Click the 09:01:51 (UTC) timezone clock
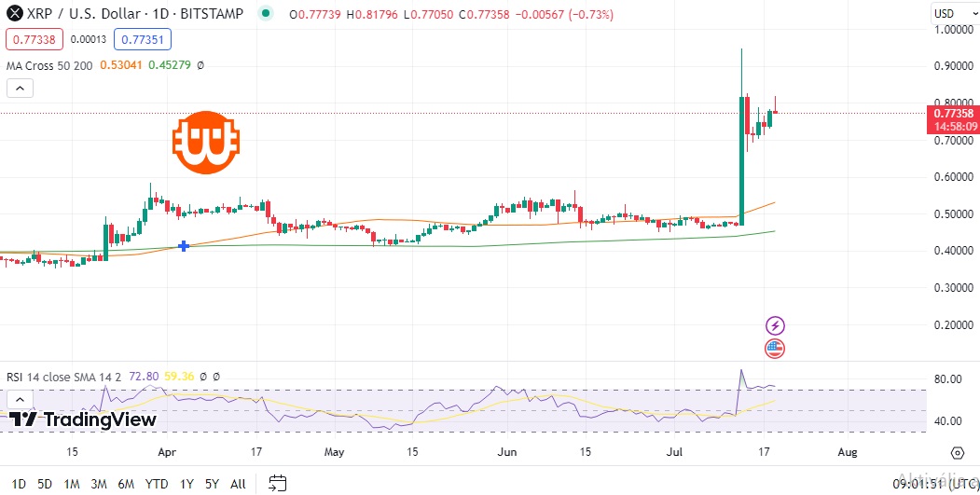The image size is (980, 495). 934,484
